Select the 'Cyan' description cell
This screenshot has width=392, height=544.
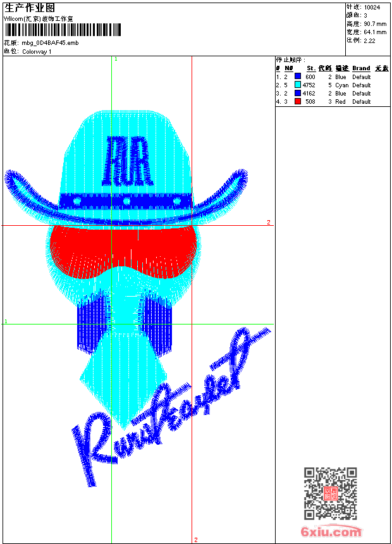pyautogui.click(x=341, y=85)
